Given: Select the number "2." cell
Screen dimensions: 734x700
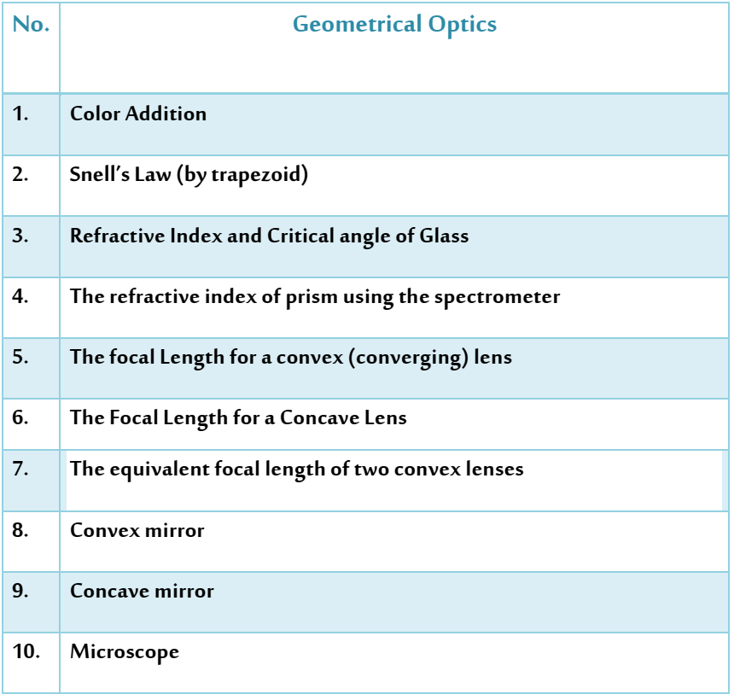Looking at the screenshot, I should (21, 176).
